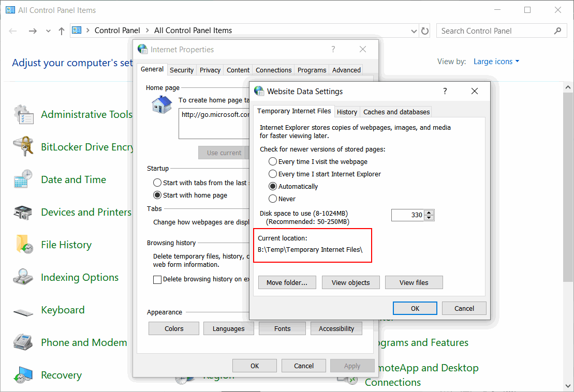Open the Indexing Options icon
The height and width of the screenshot is (392, 574).
24,278
